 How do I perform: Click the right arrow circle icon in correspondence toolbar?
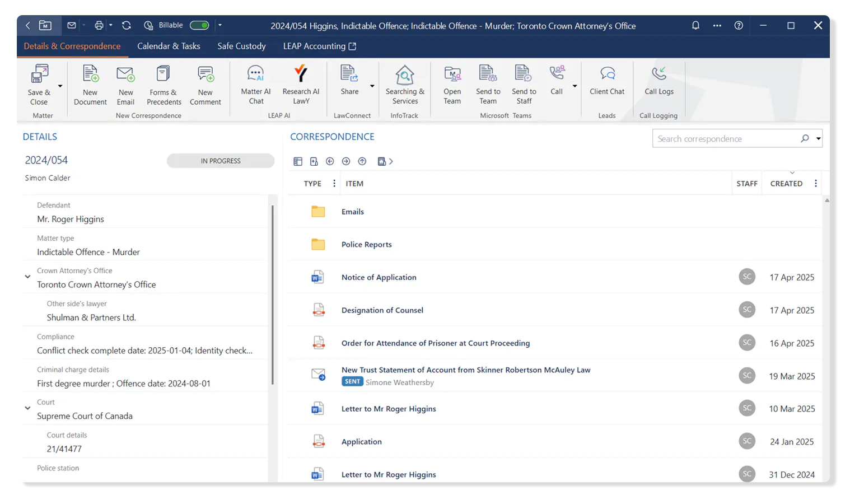click(x=346, y=161)
